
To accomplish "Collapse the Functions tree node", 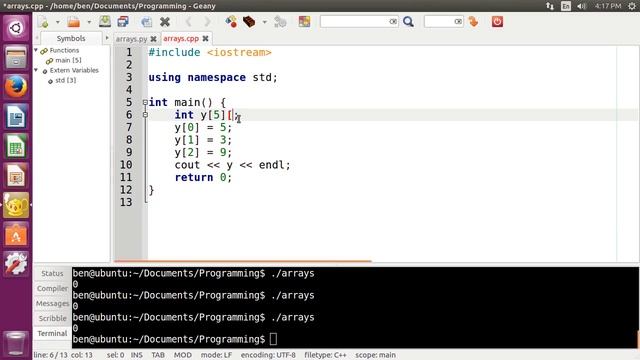I will pos(36,50).
